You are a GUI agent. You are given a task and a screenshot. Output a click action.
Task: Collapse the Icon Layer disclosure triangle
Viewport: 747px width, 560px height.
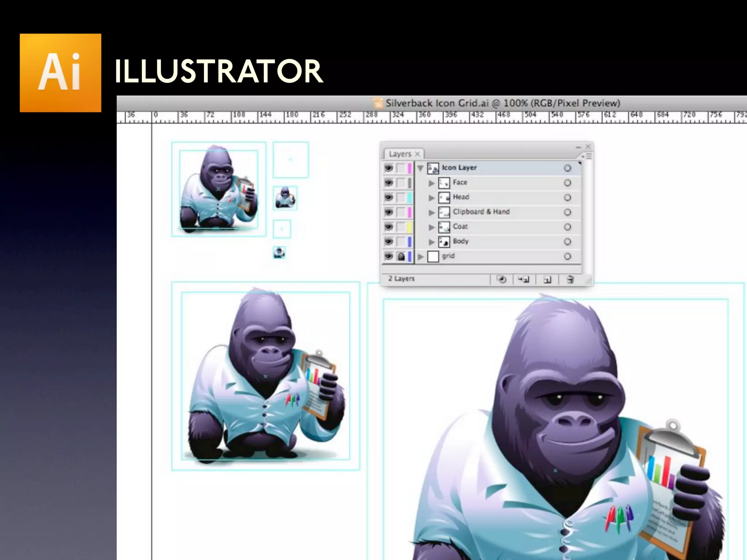coord(421,168)
